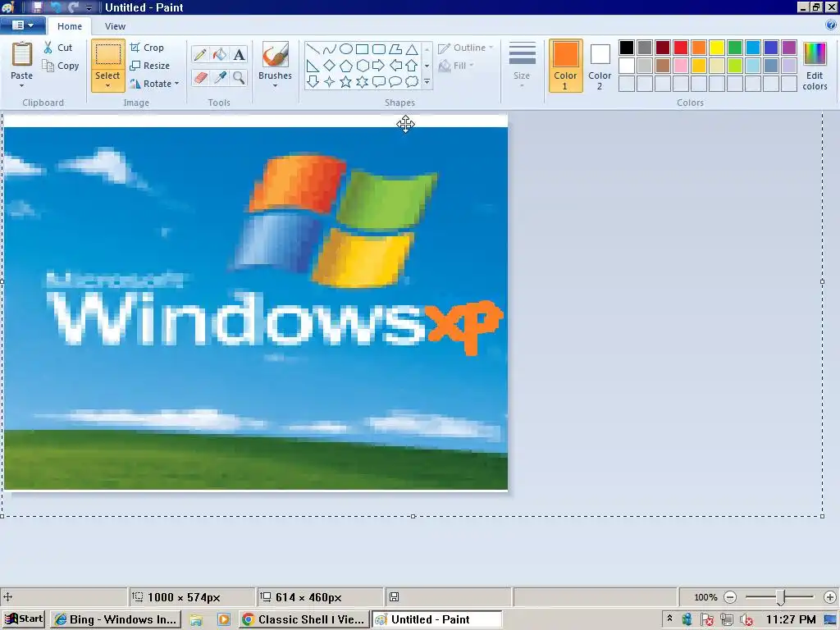Click the Save icon in title bar
840x630 pixels.
37,7
